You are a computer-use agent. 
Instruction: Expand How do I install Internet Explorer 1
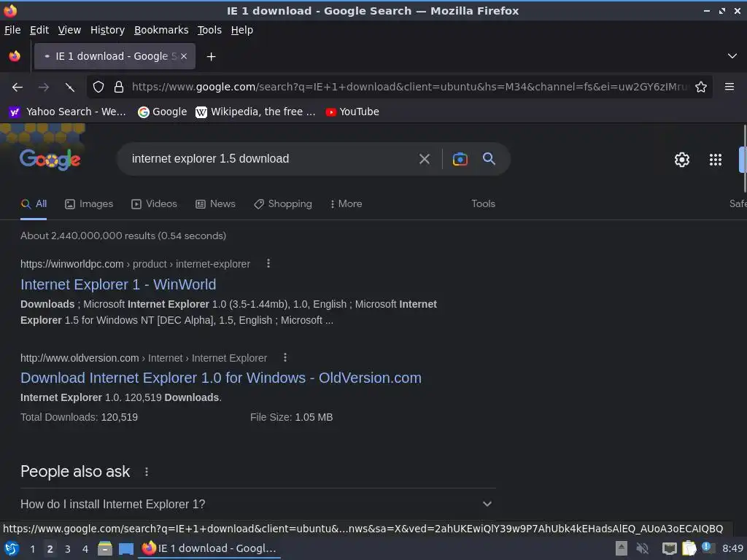258,504
